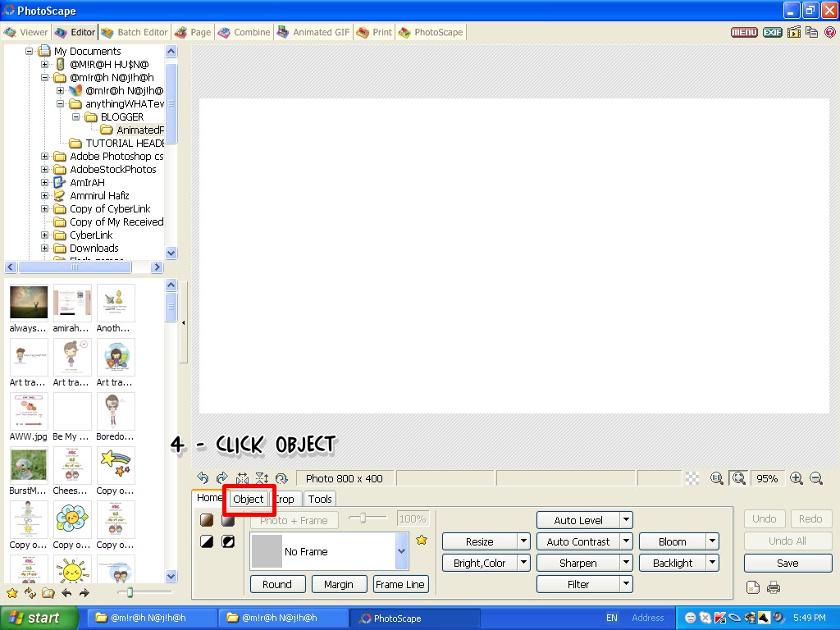Viewport: 840px width, 630px height.
Task: Click the Sharpen button
Action: click(578, 563)
